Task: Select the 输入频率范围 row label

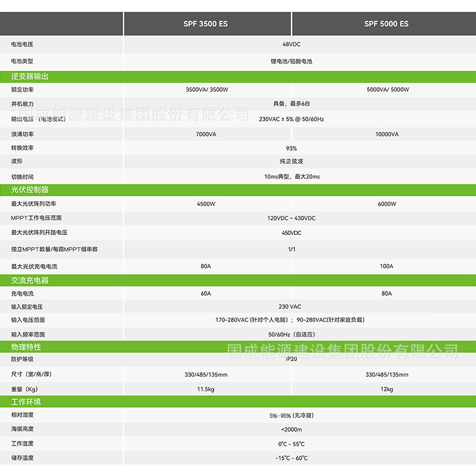Action: (x=28, y=334)
